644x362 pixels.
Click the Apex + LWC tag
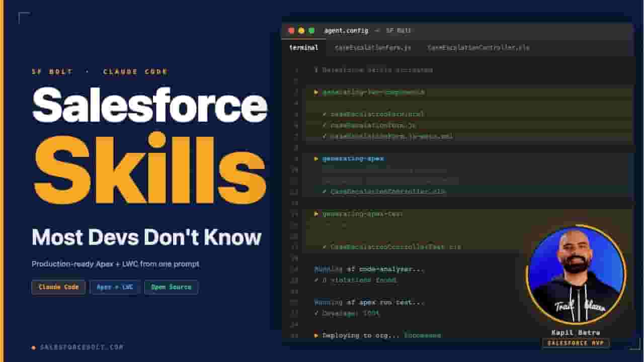[115, 287]
